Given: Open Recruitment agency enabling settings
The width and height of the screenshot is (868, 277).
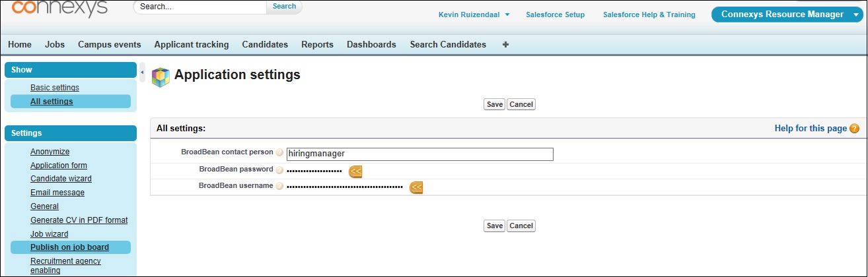Looking at the screenshot, I should pos(65,265).
